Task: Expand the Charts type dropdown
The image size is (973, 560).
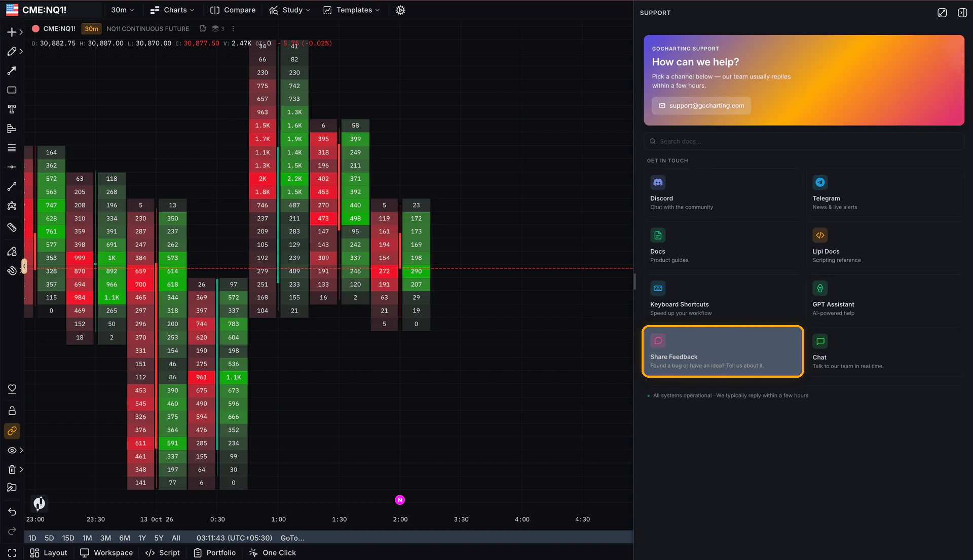Action: [172, 10]
